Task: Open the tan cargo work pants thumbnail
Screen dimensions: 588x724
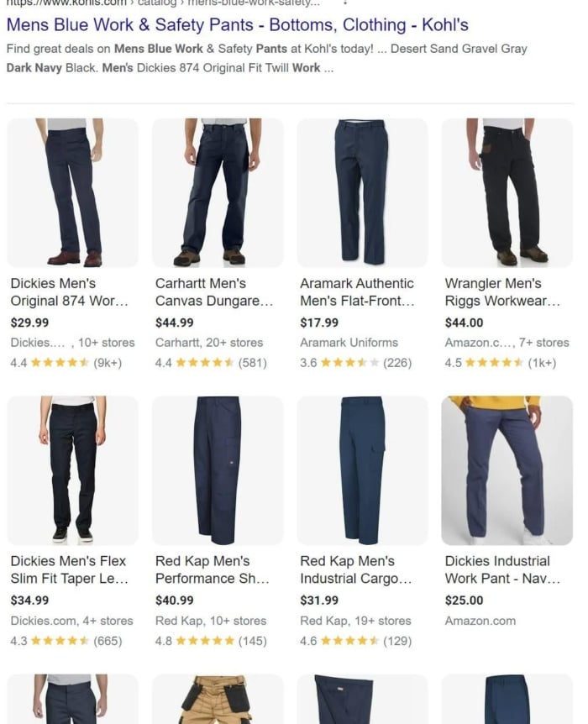Action: point(218,699)
